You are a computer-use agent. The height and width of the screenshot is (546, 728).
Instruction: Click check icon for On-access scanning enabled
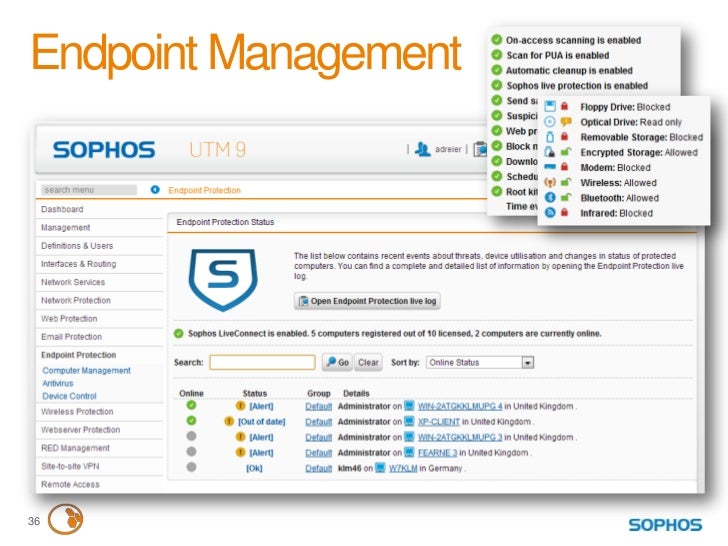tap(497, 40)
